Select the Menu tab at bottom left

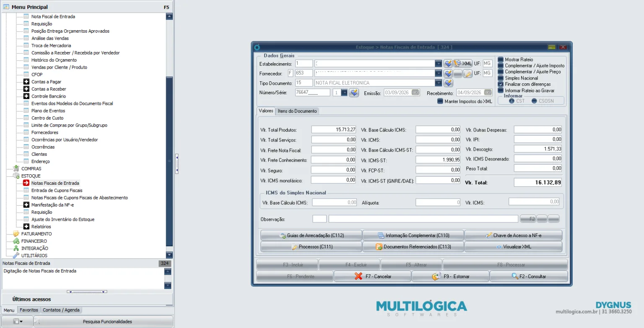(x=9, y=310)
